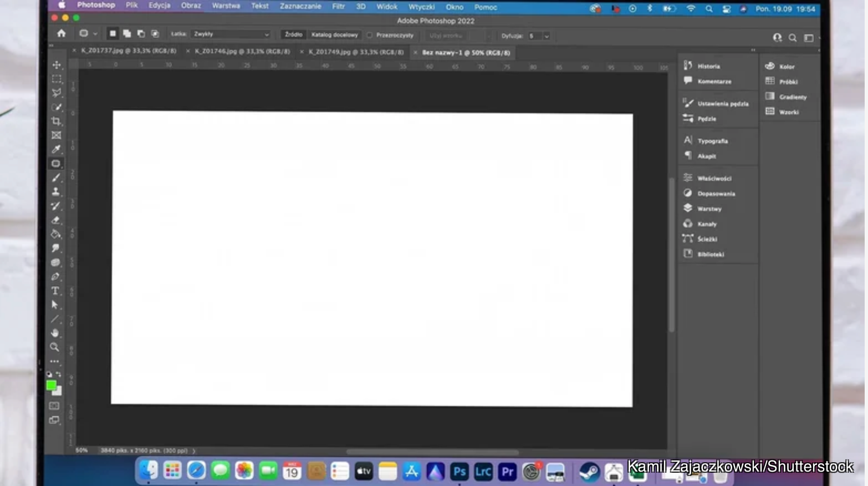This screenshot has width=868, height=486.
Task: Select the Crop tool
Action: click(55, 121)
